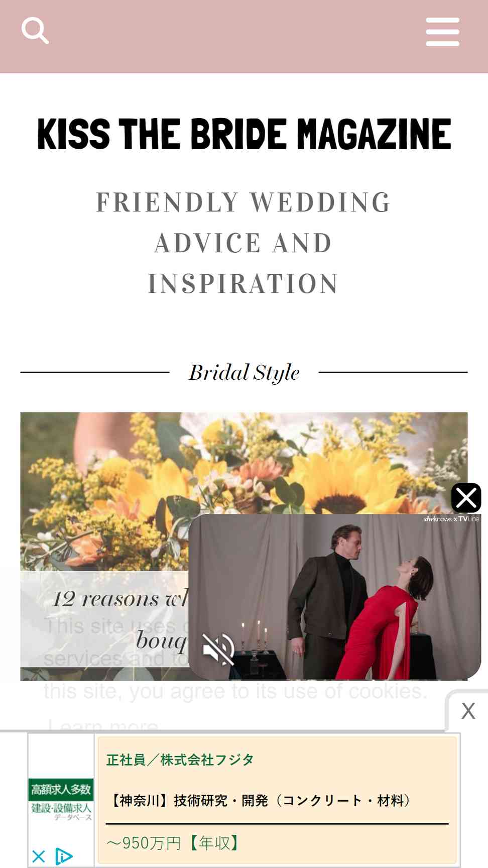This screenshot has height=868, width=488.
Task: Open the 正社員／株式会社フジタ ad headline
Action: tap(180, 760)
